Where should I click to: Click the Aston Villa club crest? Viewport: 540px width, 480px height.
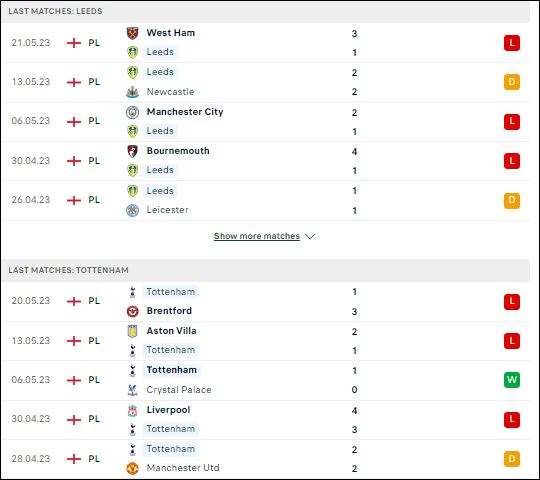pyautogui.click(x=133, y=331)
